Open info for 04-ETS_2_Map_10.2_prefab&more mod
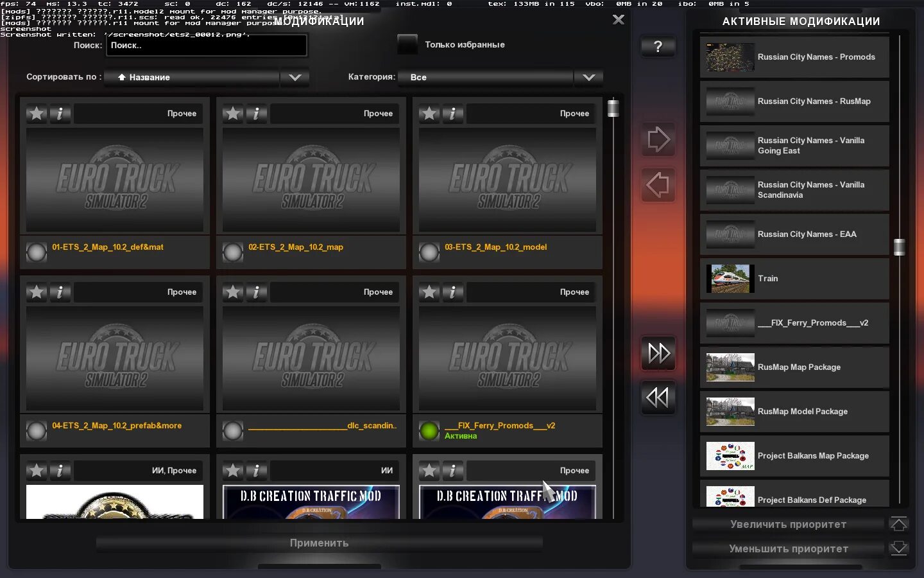 pos(60,292)
